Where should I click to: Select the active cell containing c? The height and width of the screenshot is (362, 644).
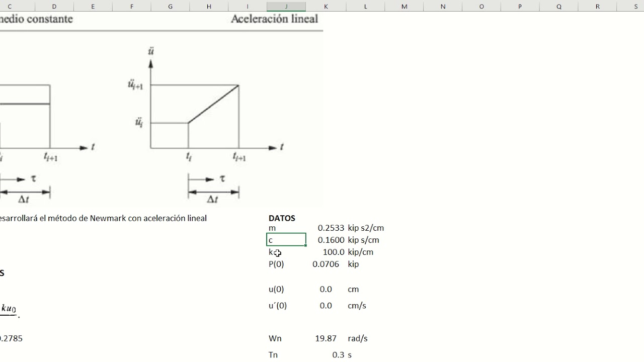point(286,240)
